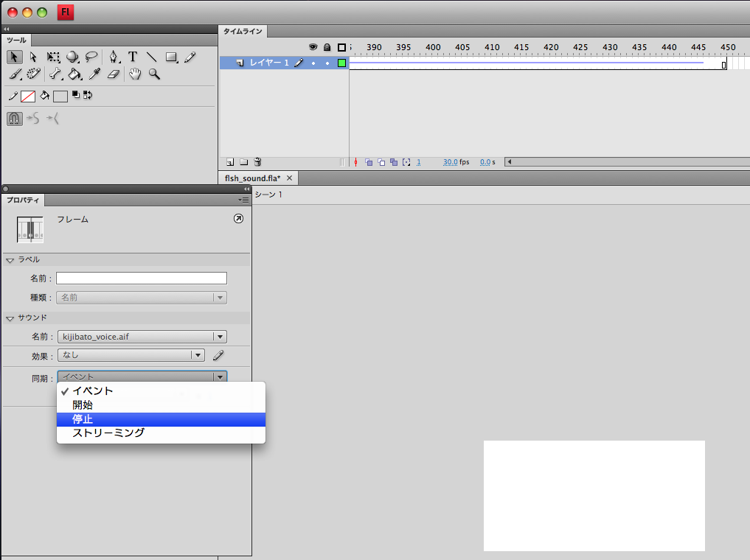
Task: Select the Line tool
Action: coord(152,57)
